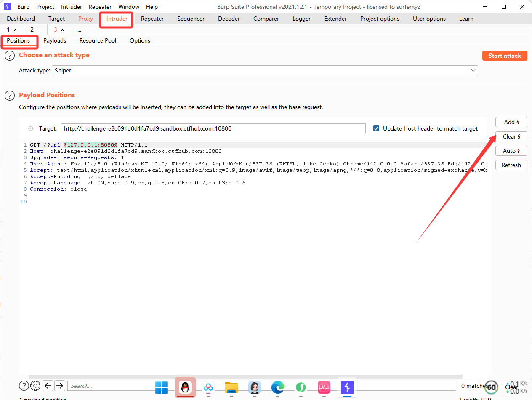This screenshot has height=400, width=532.
Task: Open the Attack type Sniper dropdown
Action: tap(266, 70)
